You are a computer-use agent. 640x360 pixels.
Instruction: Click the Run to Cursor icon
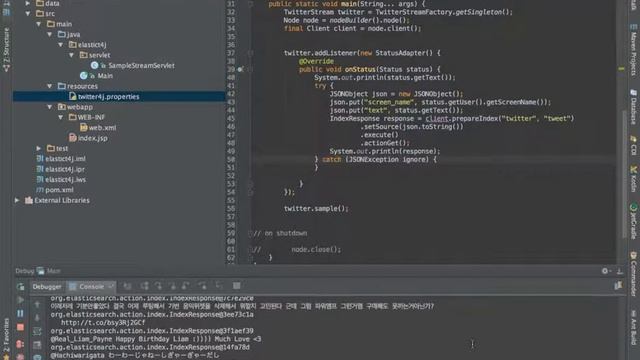(x=220, y=285)
